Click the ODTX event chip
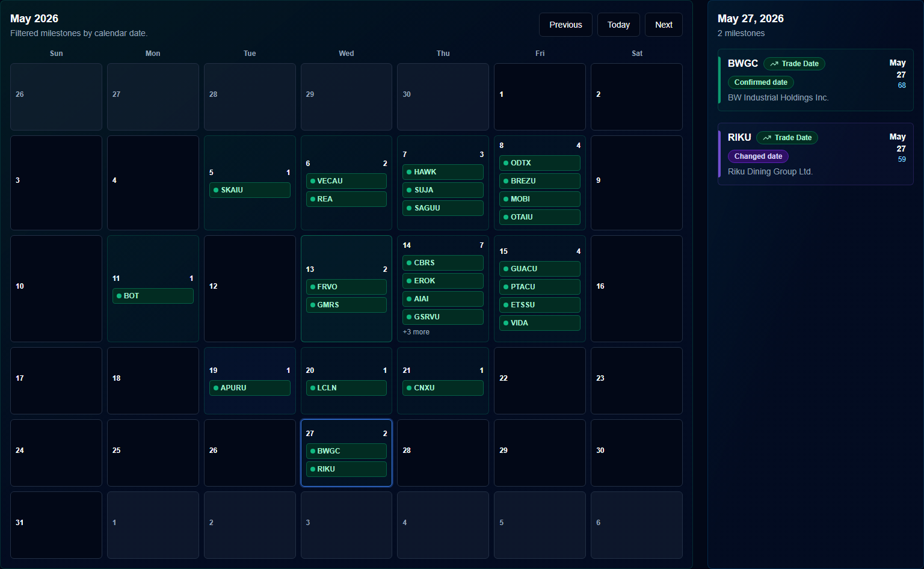 (540, 163)
